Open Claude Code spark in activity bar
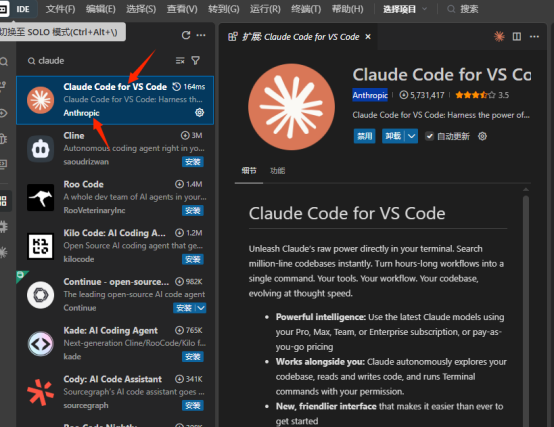This screenshot has width=554, height=427. pyautogui.click(x=4, y=252)
